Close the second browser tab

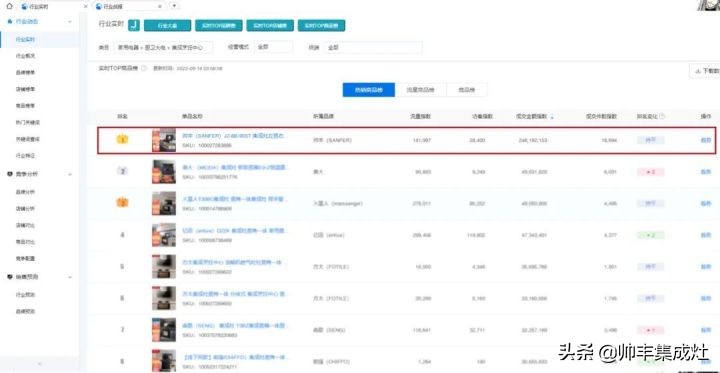(160, 7)
